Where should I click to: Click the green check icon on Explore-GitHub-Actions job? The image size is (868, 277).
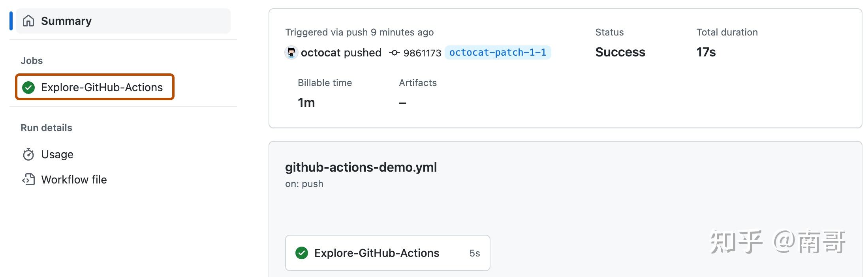point(28,87)
